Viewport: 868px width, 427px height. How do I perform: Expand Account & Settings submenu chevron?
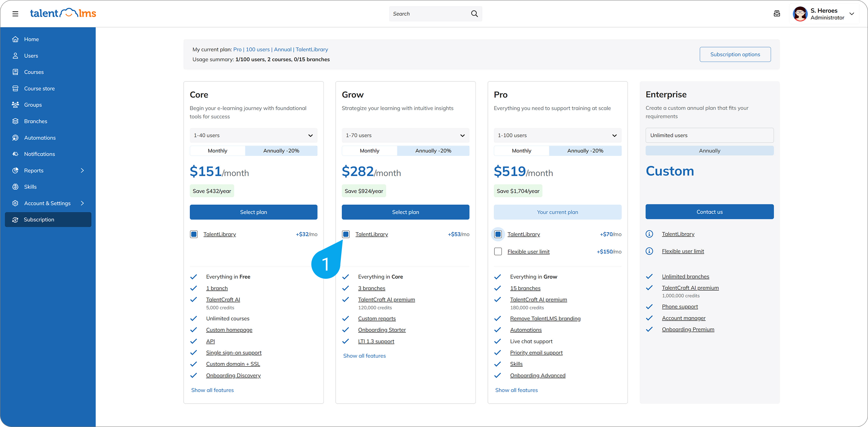(82, 203)
